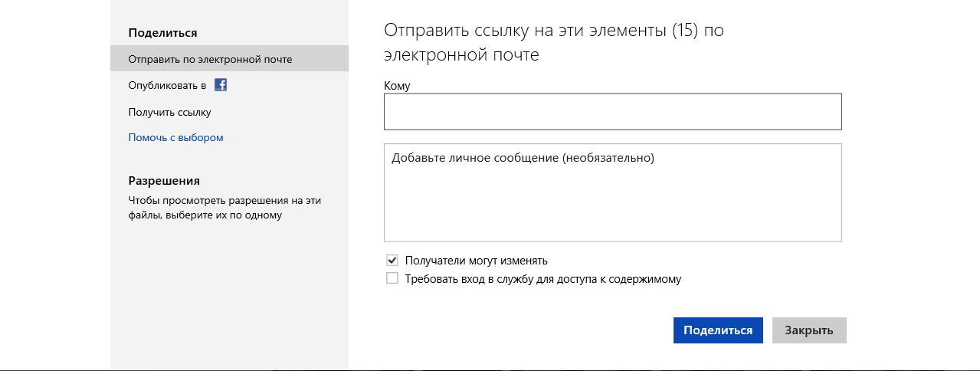The height and width of the screenshot is (371, 980).
Task: Click the Facebook logo icon
Action: [220, 85]
